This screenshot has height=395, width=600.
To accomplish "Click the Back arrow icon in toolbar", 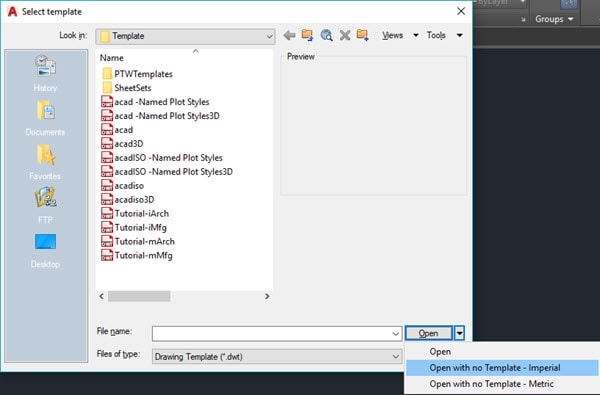I will pyautogui.click(x=289, y=36).
